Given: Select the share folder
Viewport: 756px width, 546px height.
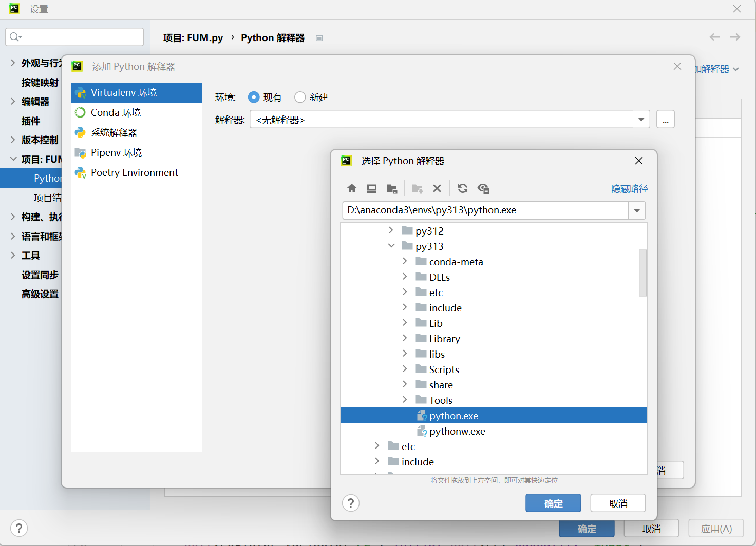Looking at the screenshot, I should pyautogui.click(x=494, y=385).
